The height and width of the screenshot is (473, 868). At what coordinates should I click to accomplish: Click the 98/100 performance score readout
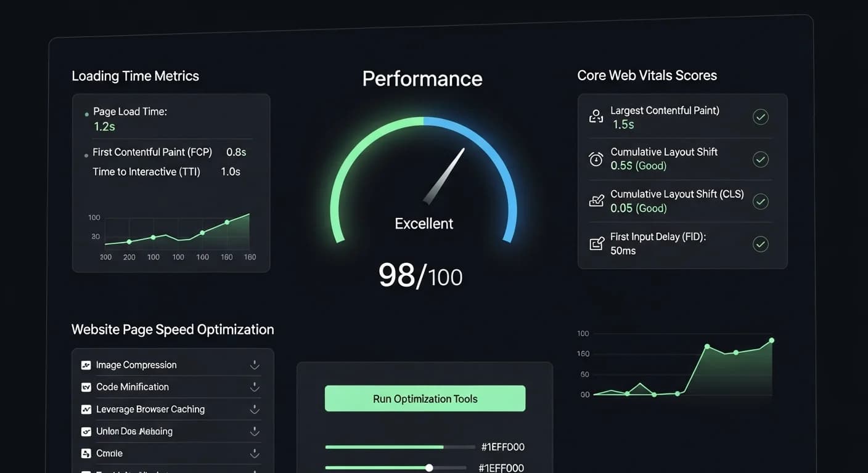click(420, 275)
